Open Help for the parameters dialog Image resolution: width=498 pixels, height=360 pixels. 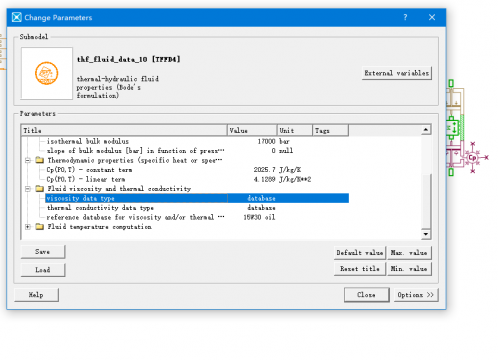pos(36,295)
